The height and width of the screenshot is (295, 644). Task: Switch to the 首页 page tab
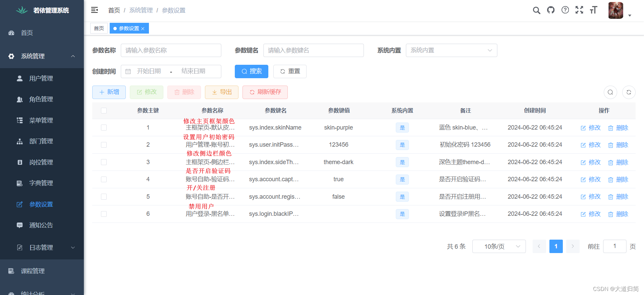coord(99,29)
